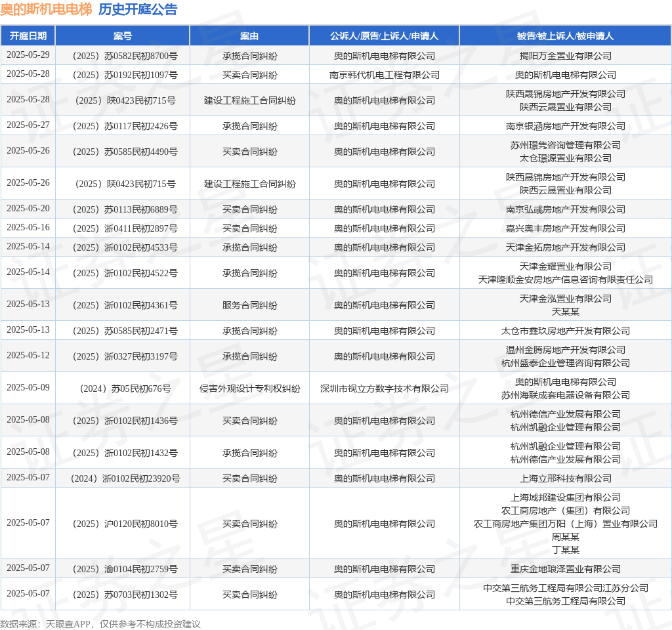Click defendant 天津金泓置业有限公司
The height and width of the screenshot is (630, 672).
point(565,299)
